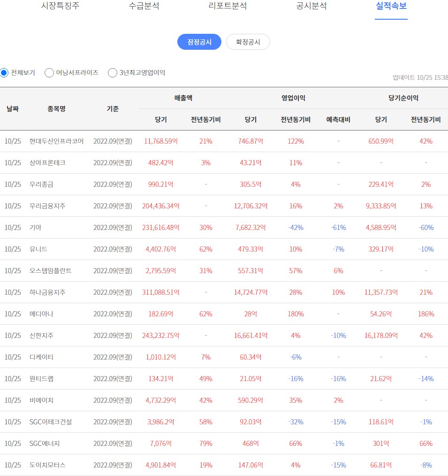Viewport: 448px width, 476px height.
Task: Click 메디아나 net income growth 186%
Action: tap(426, 314)
